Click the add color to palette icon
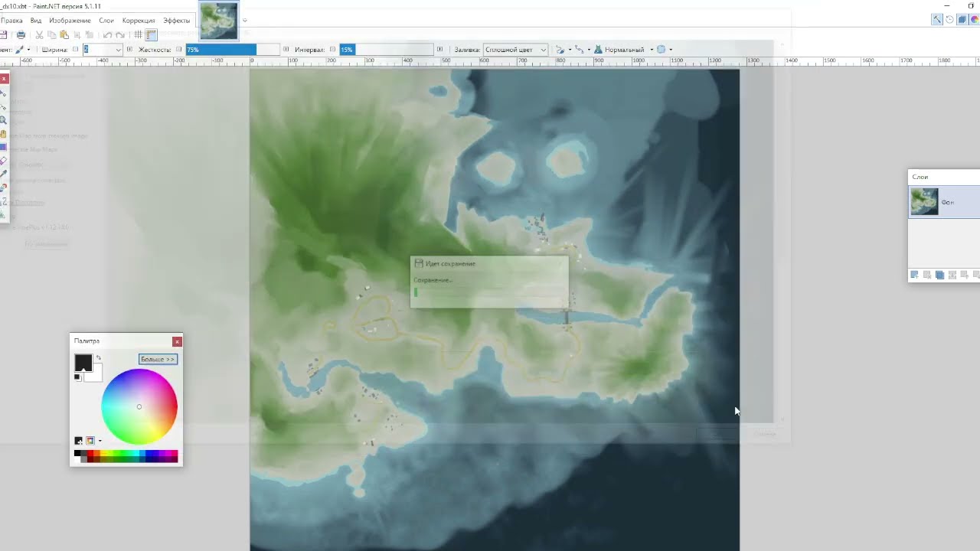The height and width of the screenshot is (551, 980). click(x=78, y=441)
